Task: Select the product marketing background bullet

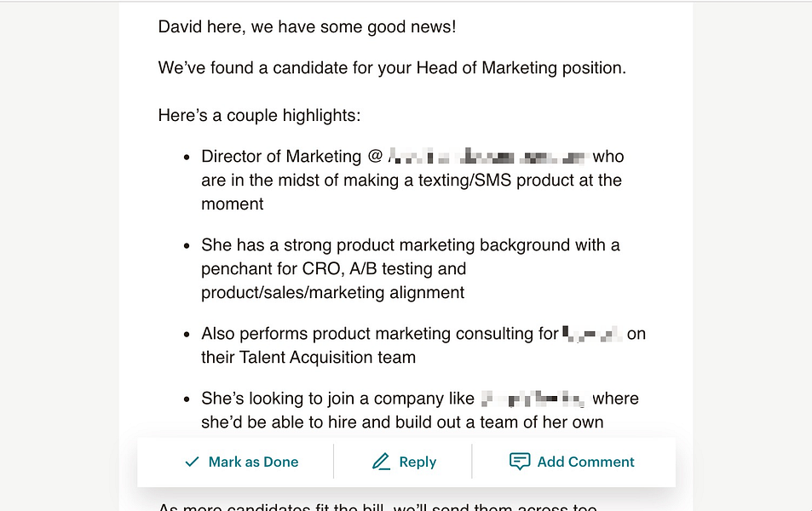Action: pyautogui.click(x=410, y=268)
